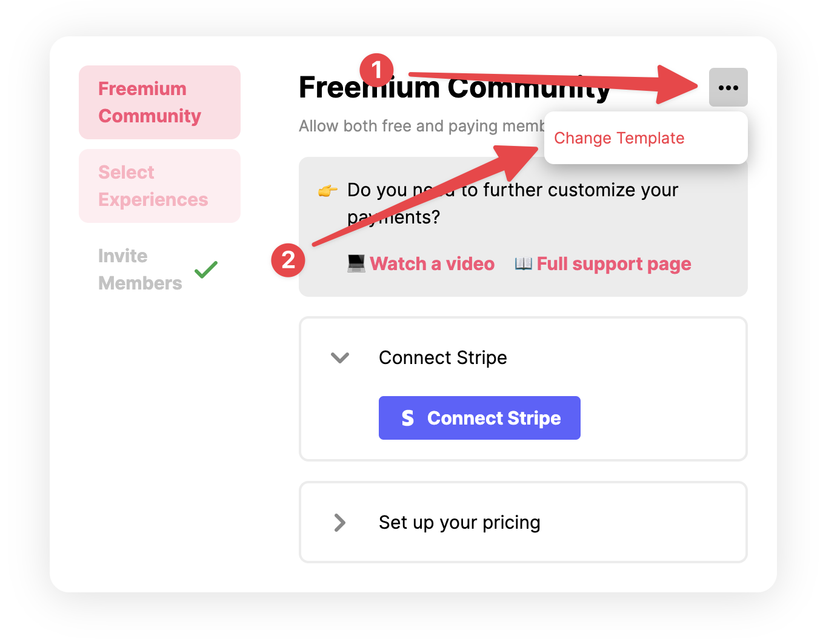Open the three-dots options menu
The image size is (840, 642).
[728, 87]
